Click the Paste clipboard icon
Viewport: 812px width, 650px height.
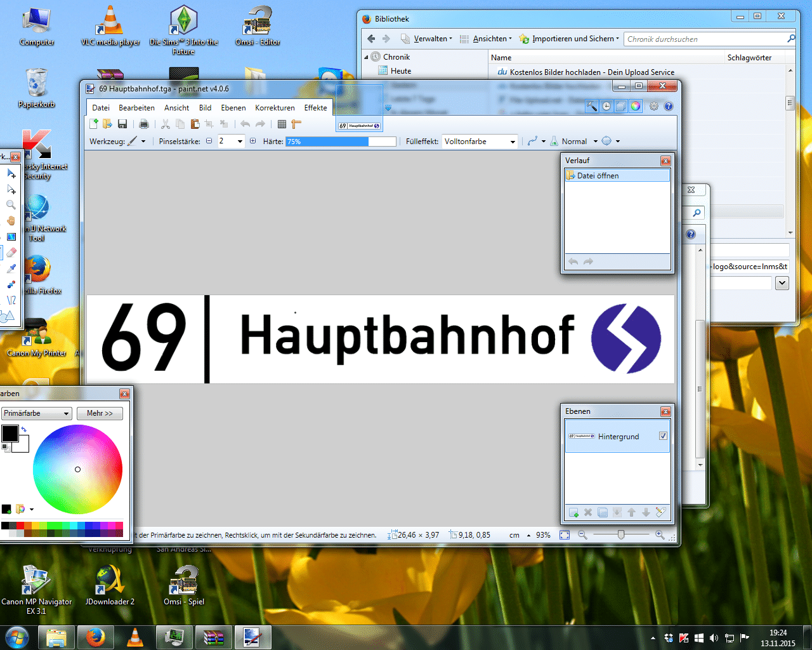click(x=195, y=124)
